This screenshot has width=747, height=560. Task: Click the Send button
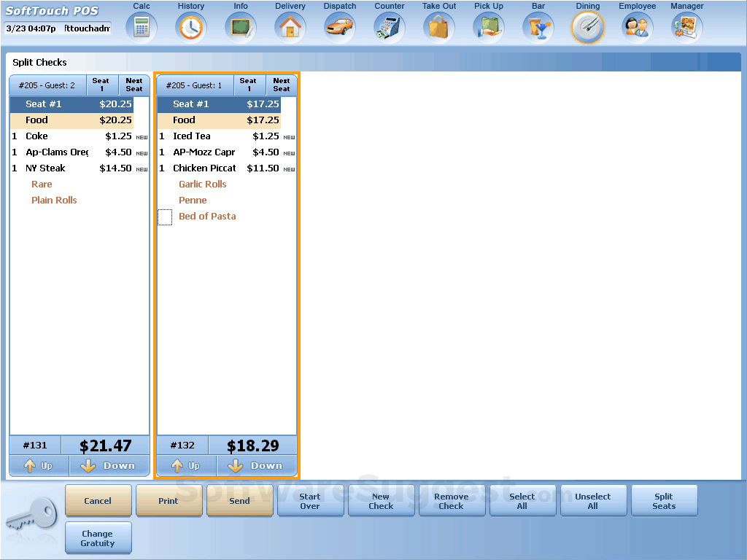pos(239,500)
